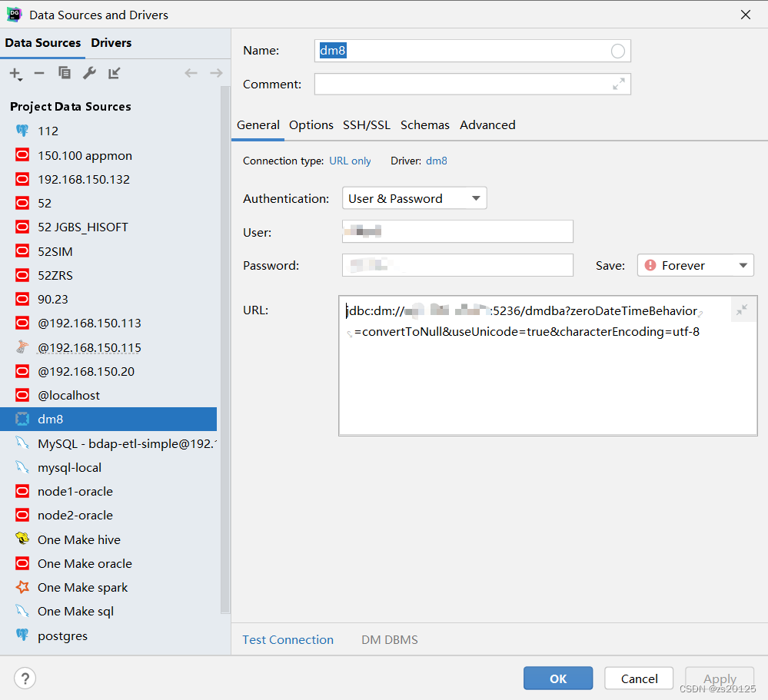Expand the URL field with the maximize icon
The image size is (768, 700).
pyautogui.click(x=742, y=309)
